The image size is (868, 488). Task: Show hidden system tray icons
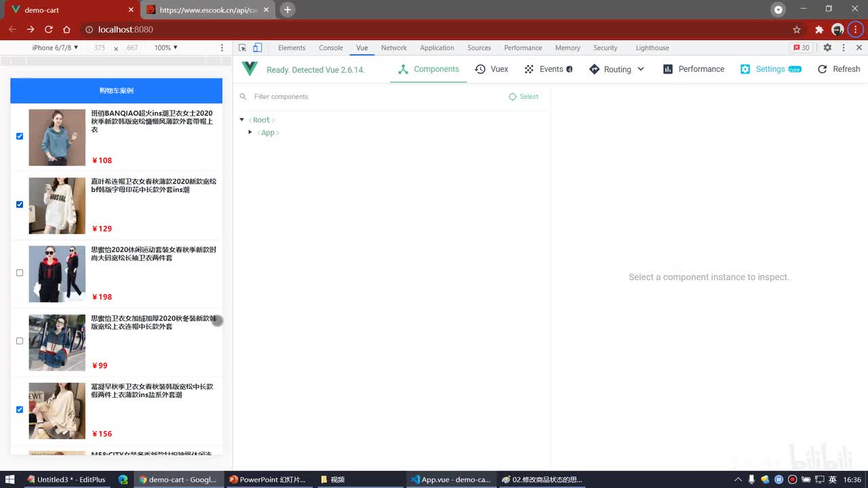(x=738, y=479)
